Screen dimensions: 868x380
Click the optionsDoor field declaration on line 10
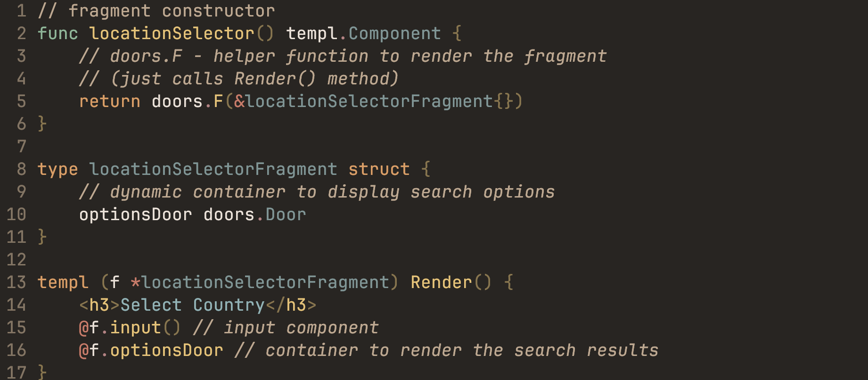point(135,215)
